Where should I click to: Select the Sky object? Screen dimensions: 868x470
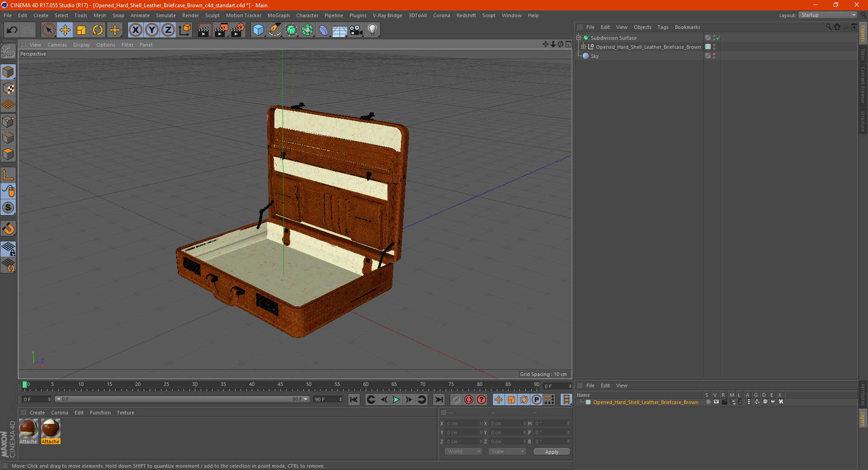(594, 56)
